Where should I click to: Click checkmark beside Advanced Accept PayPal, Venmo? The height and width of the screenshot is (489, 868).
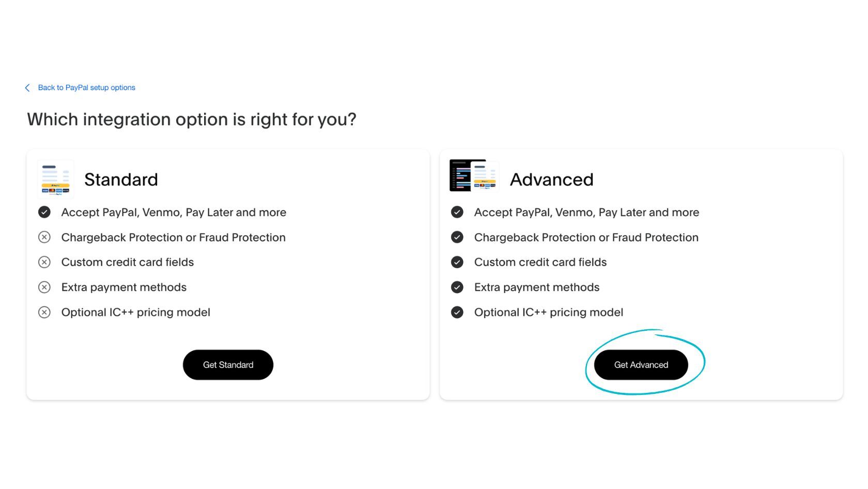click(x=457, y=212)
